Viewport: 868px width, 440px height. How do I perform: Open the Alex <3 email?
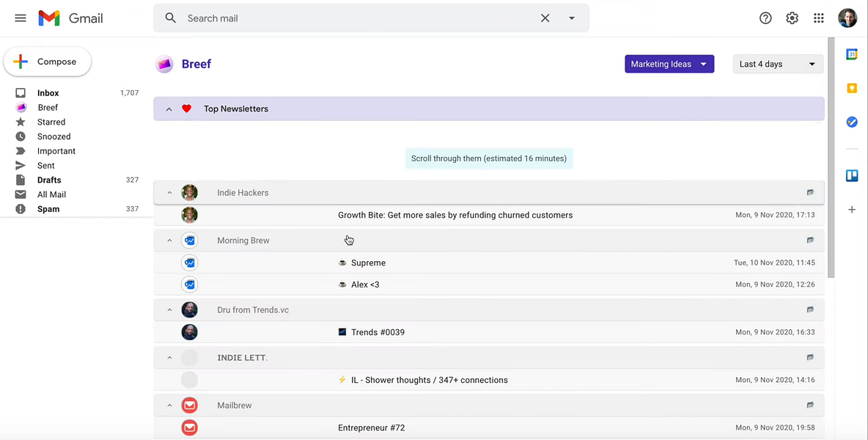point(489,285)
